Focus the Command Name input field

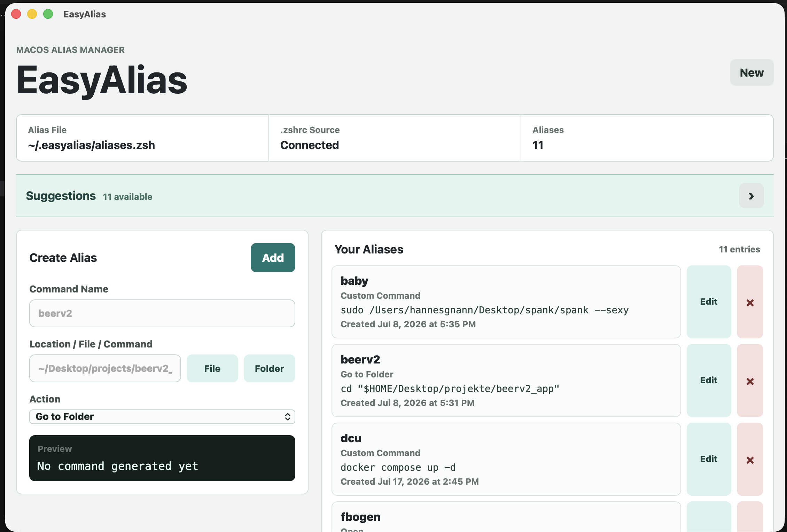point(162,313)
